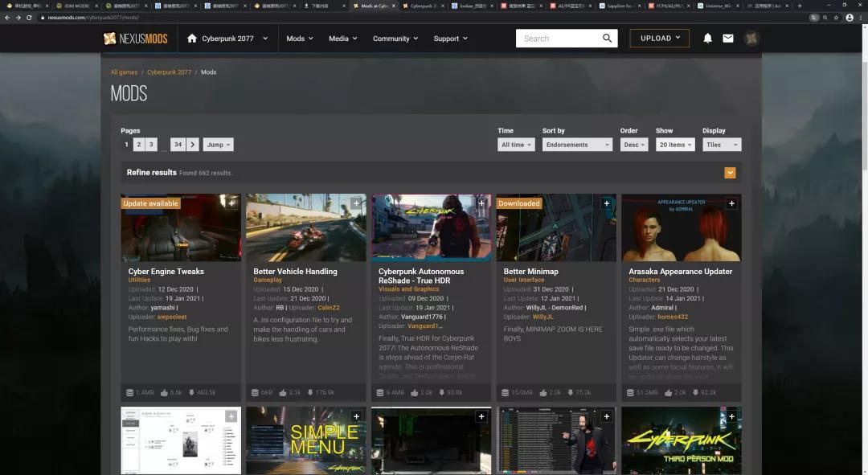The image size is (868, 475).
Task: Open the Community menu
Action: pos(395,39)
